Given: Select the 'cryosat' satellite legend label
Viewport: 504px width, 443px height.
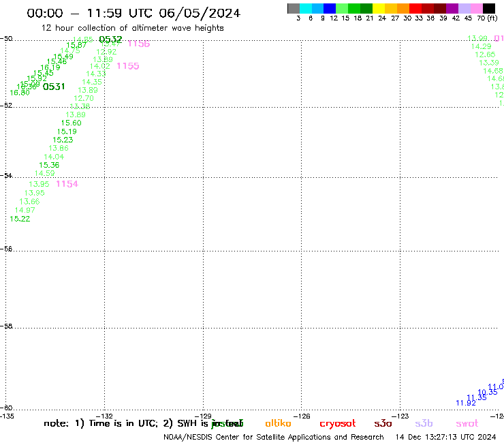Looking at the screenshot, I should (x=338, y=424).
